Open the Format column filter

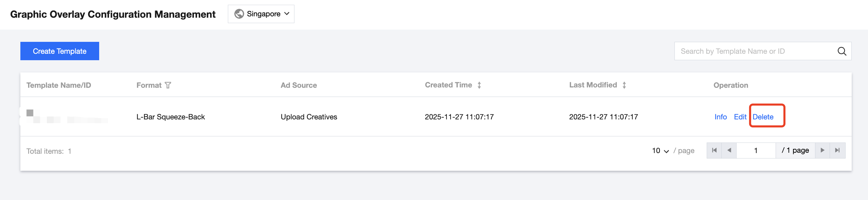tap(168, 85)
